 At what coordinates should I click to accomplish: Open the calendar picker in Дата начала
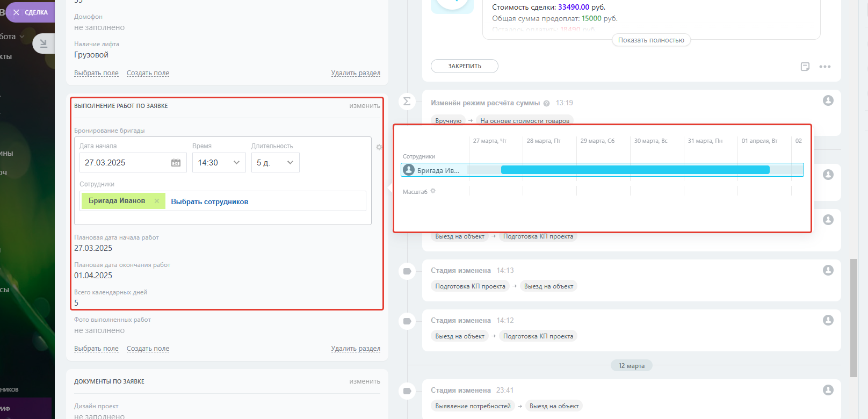pos(176,163)
